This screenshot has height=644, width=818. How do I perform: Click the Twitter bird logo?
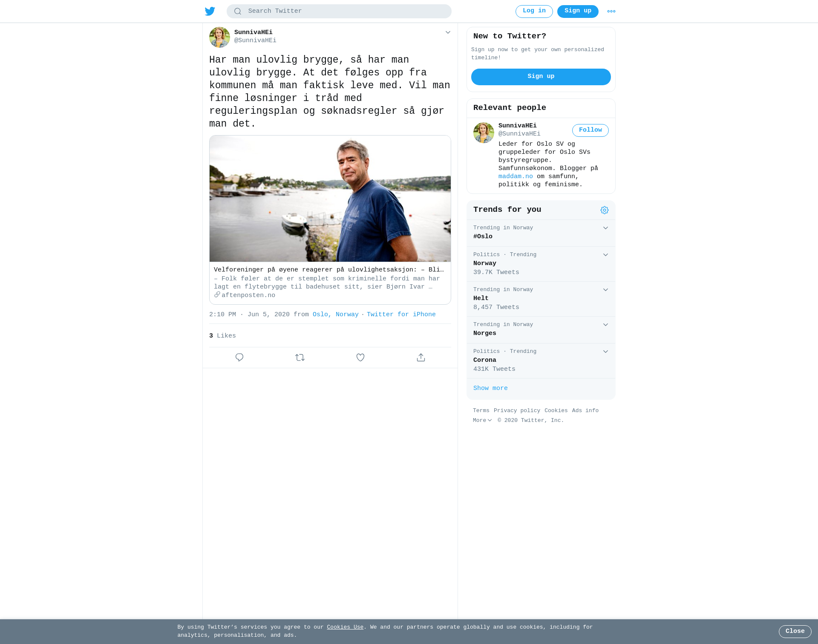[x=210, y=11]
